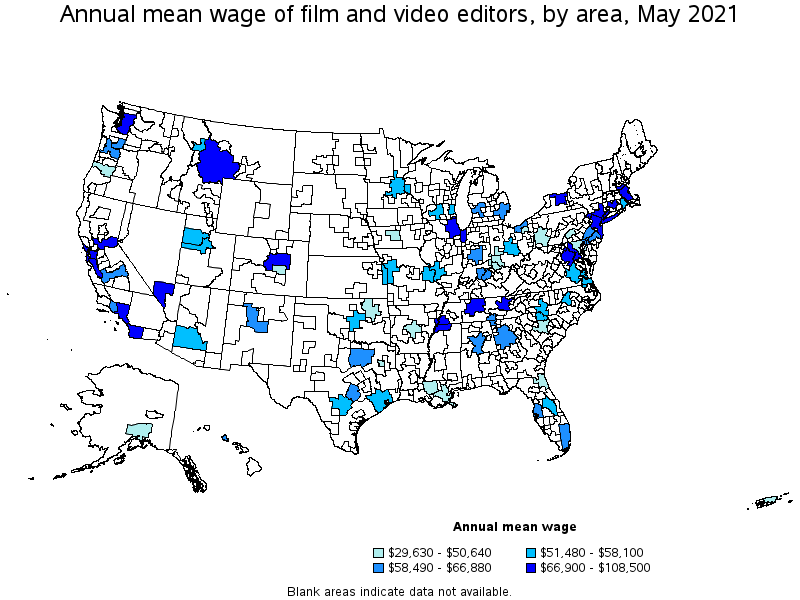Click the chart title about film and video editors

point(399,14)
